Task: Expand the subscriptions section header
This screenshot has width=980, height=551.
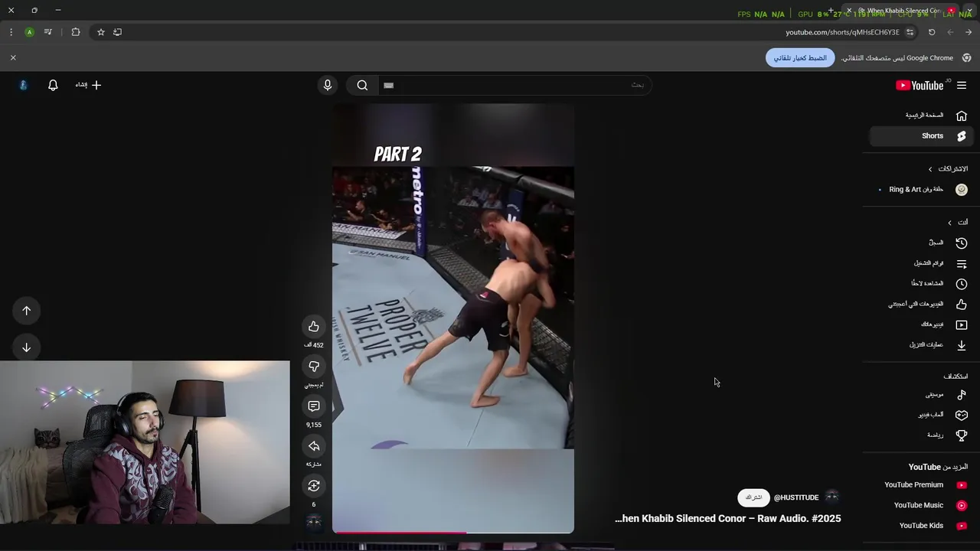Action: click(x=948, y=168)
